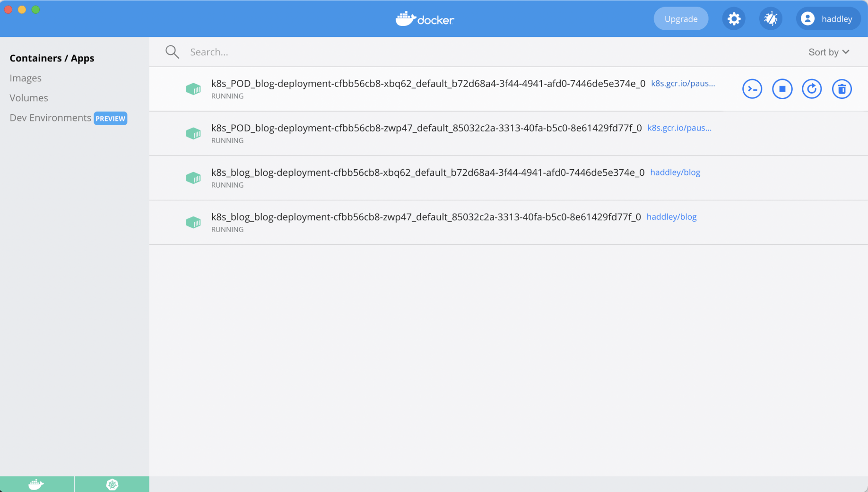Click the Docker whale status icon

pos(36,484)
